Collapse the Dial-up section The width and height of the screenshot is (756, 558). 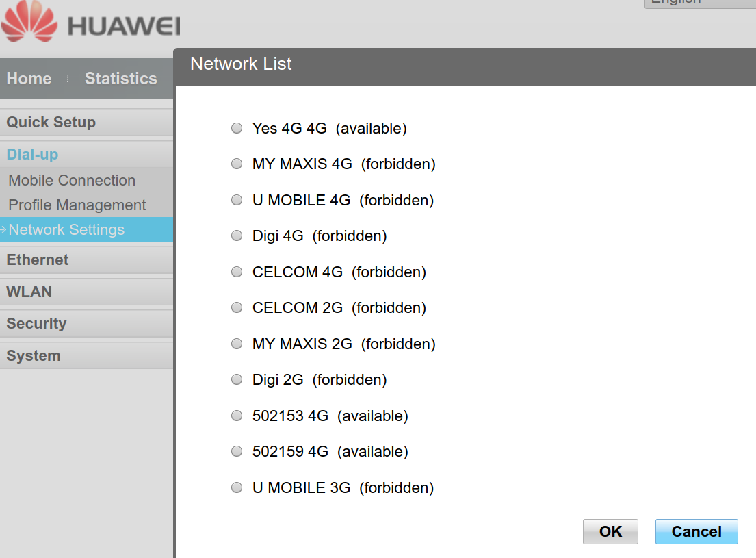(87, 155)
